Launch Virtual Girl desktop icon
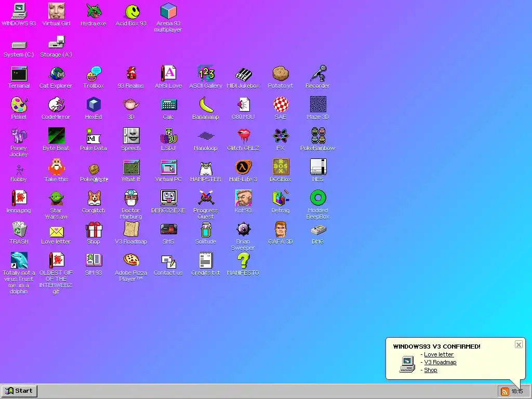The height and width of the screenshot is (399, 532). tap(56, 11)
